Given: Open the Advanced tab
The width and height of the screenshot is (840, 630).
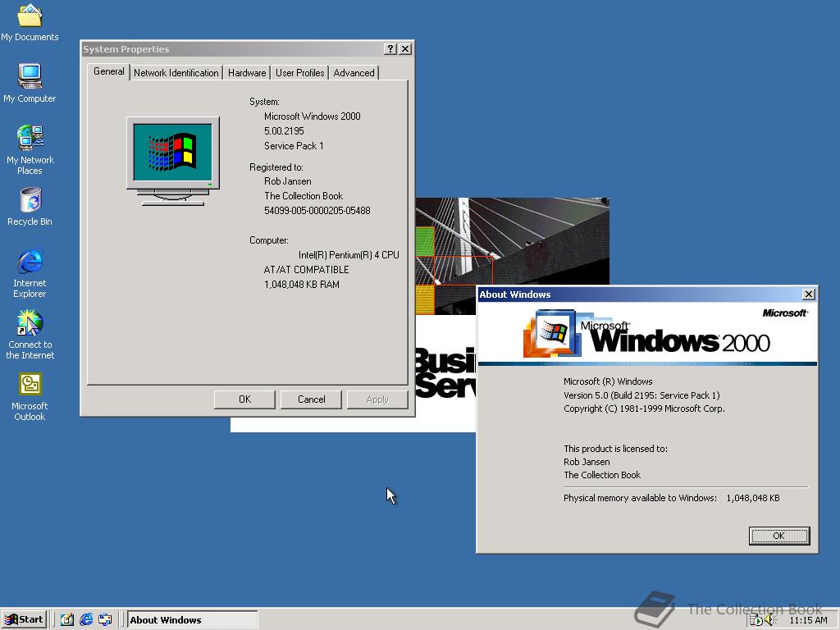Looking at the screenshot, I should (354, 73).
